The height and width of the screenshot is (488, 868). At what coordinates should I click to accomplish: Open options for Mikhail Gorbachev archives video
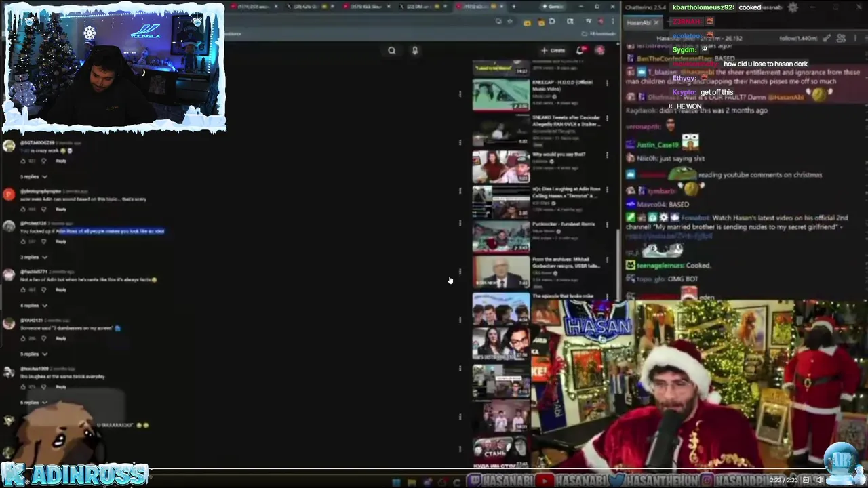(607, 260)
